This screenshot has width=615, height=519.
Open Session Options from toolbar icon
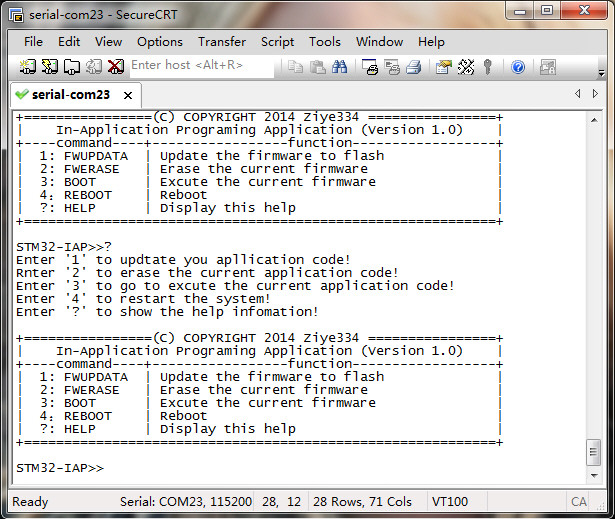(x=444, y=67)
